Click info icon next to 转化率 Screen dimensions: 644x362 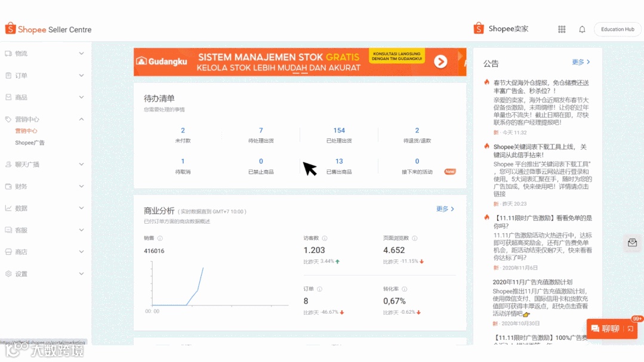(x=405, y=289)
